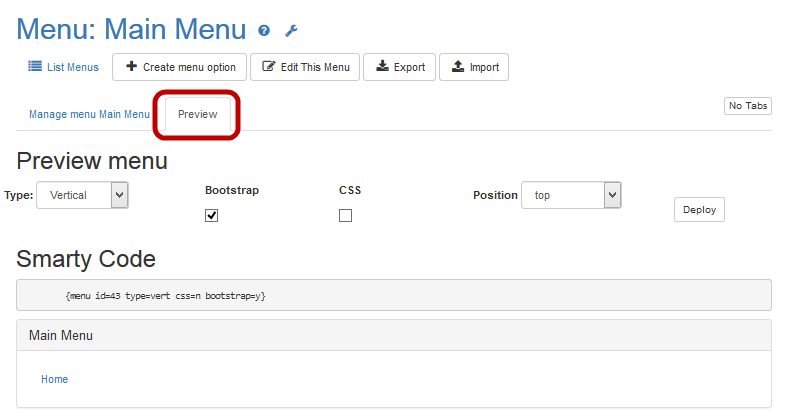The height and width of the screenshot is (414, 790).
Task: Click the pencil icon on Edit This Menu
Action: 268,67
